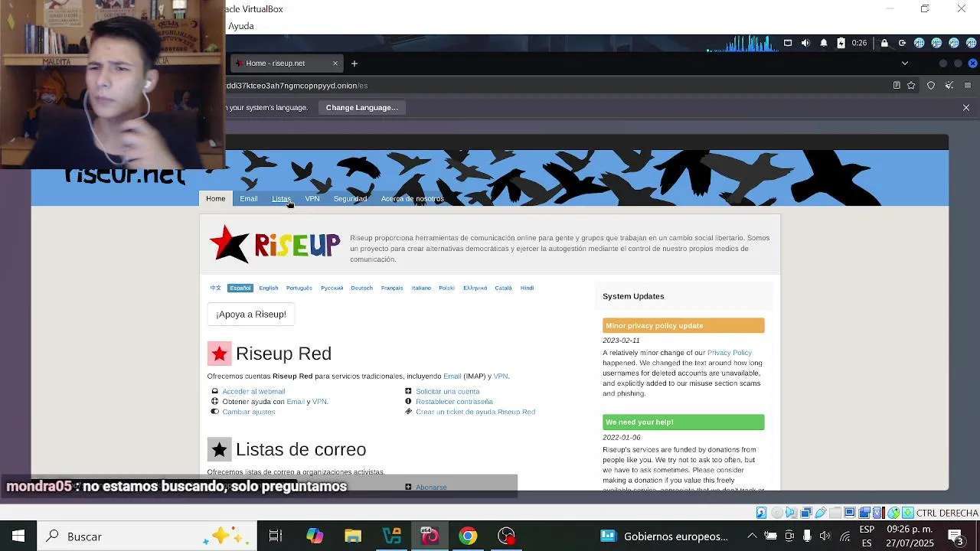980x551 pixels.
Task: Click VirtualBox mouse integration status icon
Action: pos(893,513)
